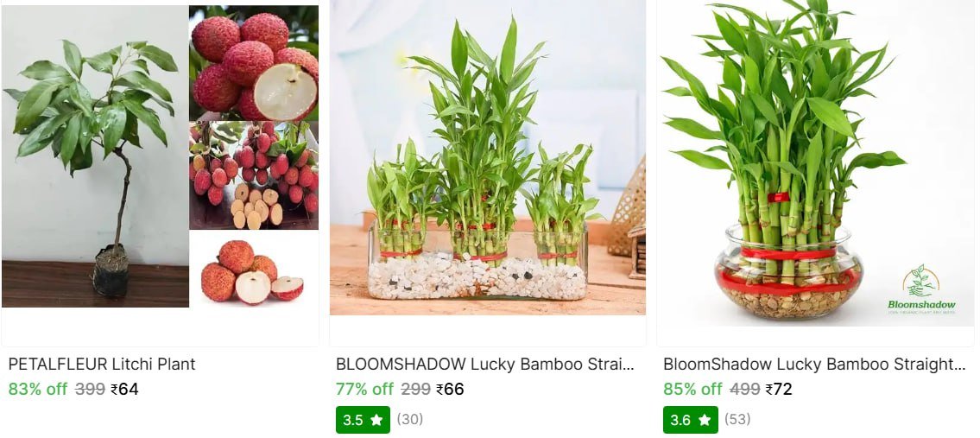Select the close-up litchi with peeled fruit photo
Image resolution: width=980 pixels, height=438 pixels.
click(x=254, y=63)
